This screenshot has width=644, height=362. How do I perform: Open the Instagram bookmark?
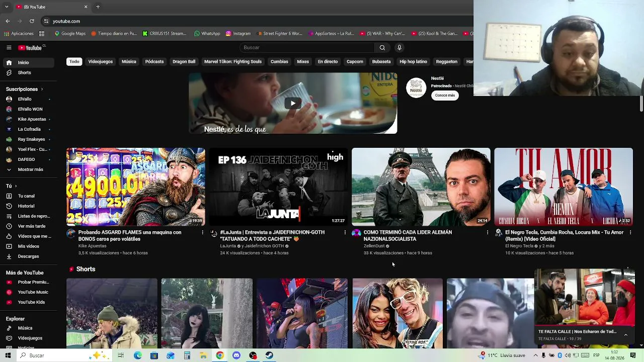(x=238, y=34)
